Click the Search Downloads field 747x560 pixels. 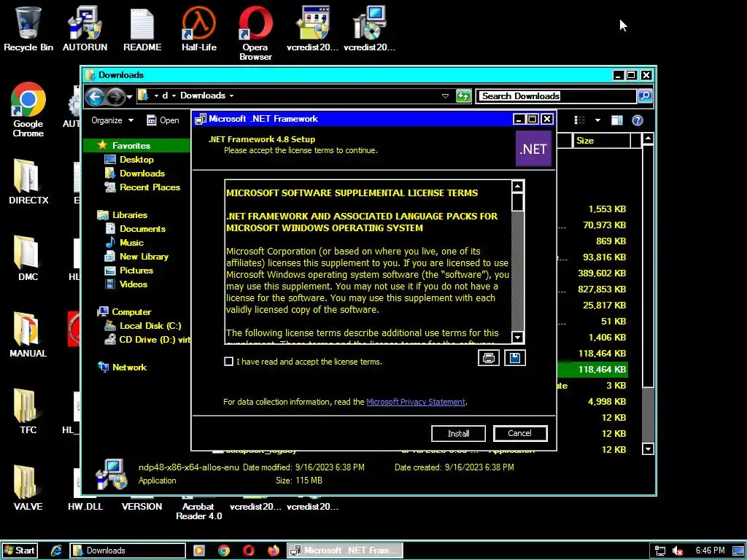(x=557, y=96)
